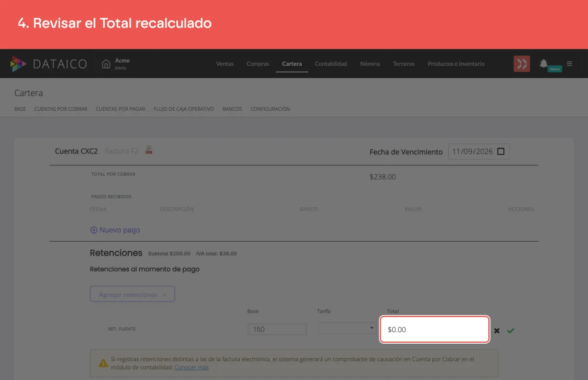
Task: Go to the Compras menu
Action: [x=258, y=64]
